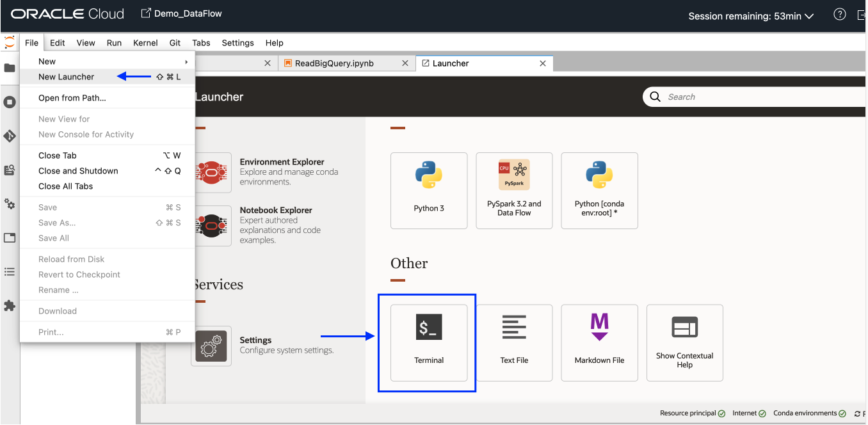Open the Session remaining dropdown

[x=751, y=15]
